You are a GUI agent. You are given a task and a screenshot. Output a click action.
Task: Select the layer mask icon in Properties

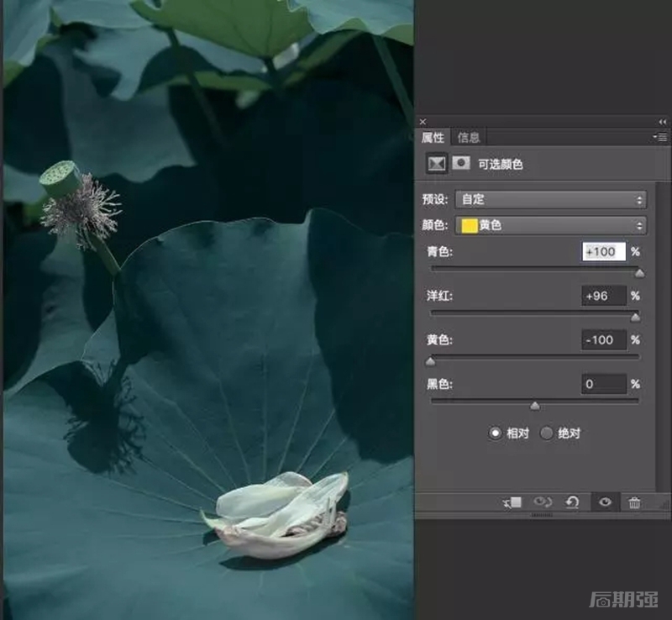461,163
